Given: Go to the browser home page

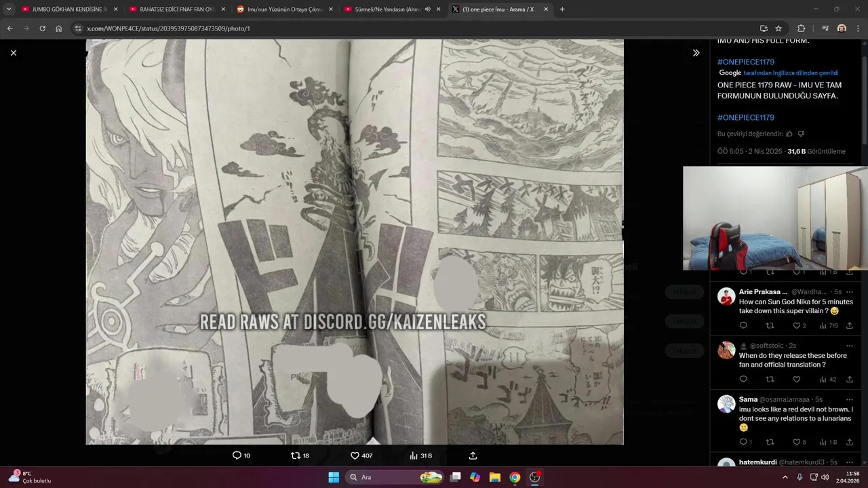Looking at the screenshot, I should [59, 28].
